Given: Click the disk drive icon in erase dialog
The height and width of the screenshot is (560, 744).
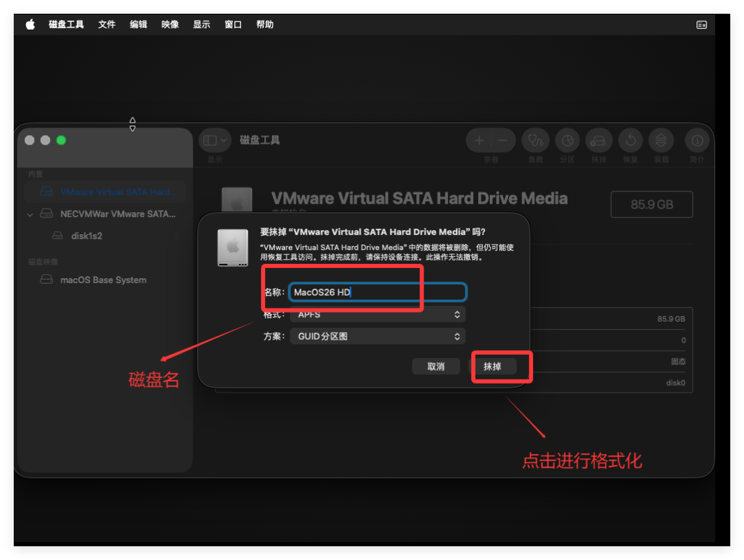Looking at the screenshot, I should tap(233, 248).
